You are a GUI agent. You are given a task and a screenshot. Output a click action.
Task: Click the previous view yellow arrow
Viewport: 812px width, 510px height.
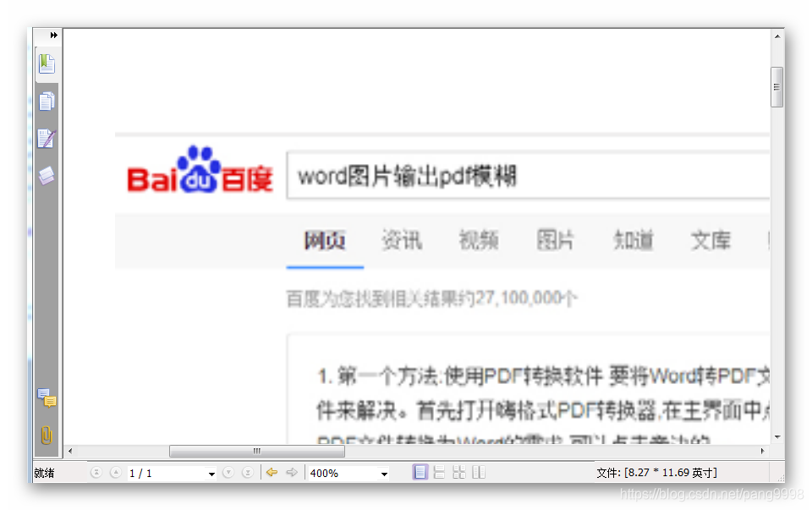(272, 472)
